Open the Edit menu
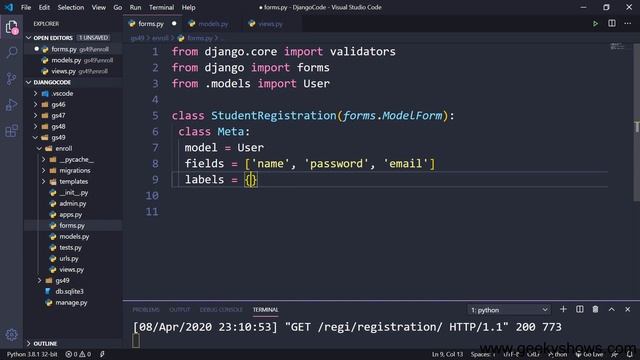Image resolution: width=640 pixels, height=360 pixels. (44, 7)
